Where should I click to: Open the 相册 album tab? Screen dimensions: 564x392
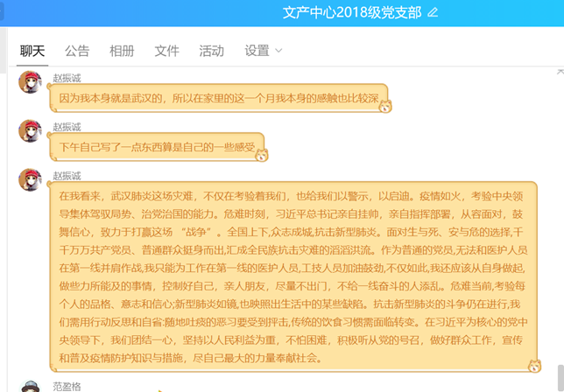[122, 51]
